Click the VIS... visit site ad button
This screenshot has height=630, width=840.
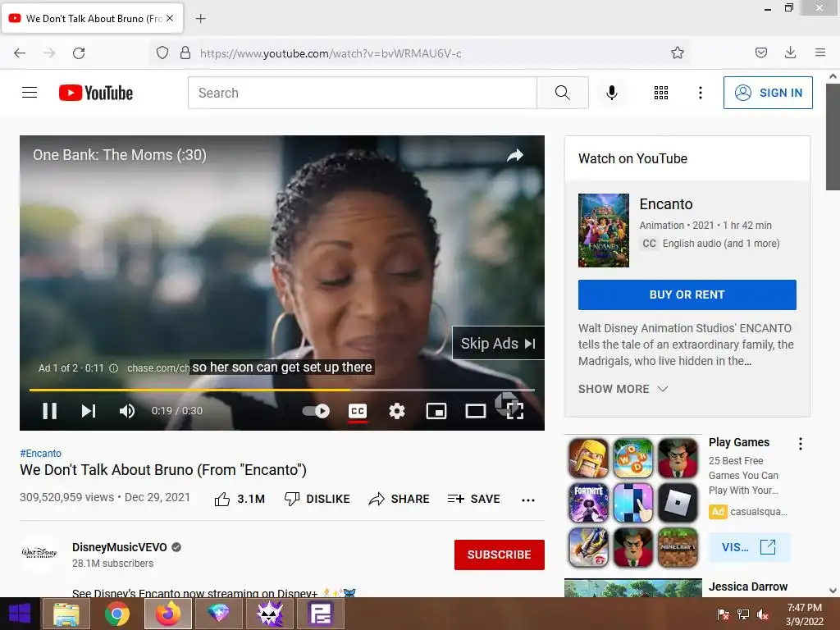coord(749,547)
